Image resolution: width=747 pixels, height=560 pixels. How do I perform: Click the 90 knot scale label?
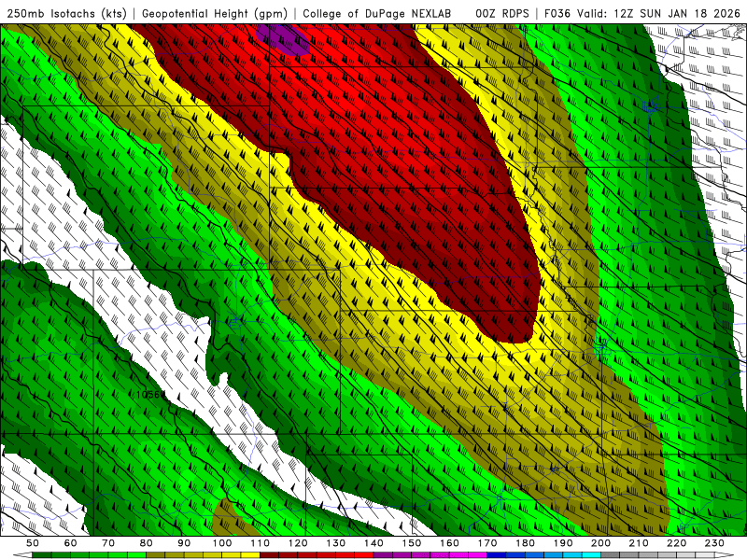(x=184, y=543)
